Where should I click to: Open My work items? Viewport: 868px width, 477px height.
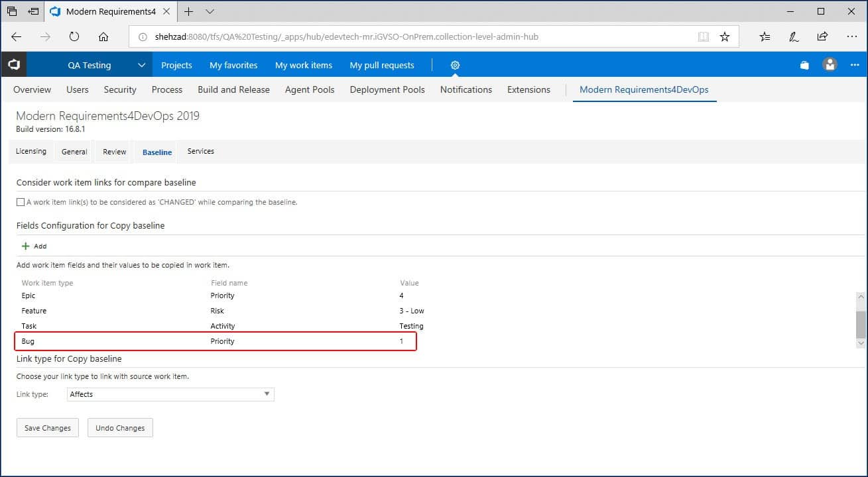(304, 65)
